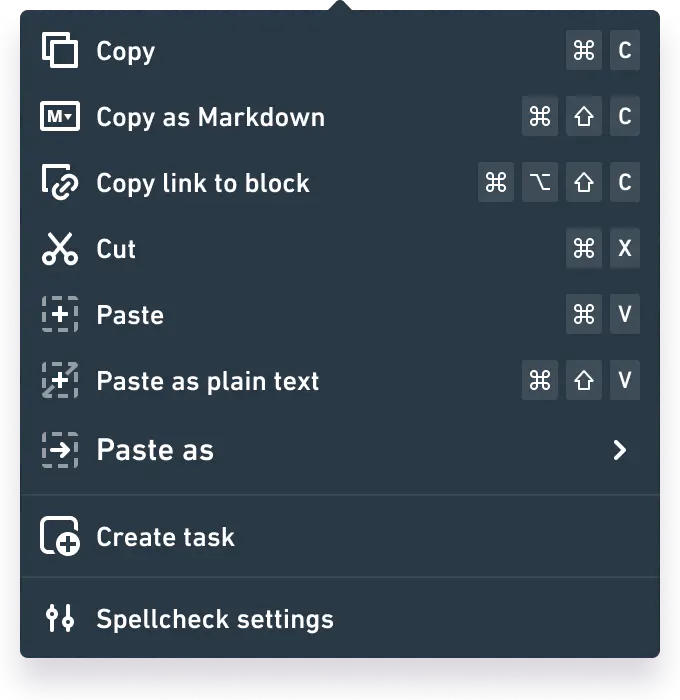The width and height of the screenshot is (680, 700).
Task: Click the dashed-box Paste icon
Action: click(x=60, y=315)
